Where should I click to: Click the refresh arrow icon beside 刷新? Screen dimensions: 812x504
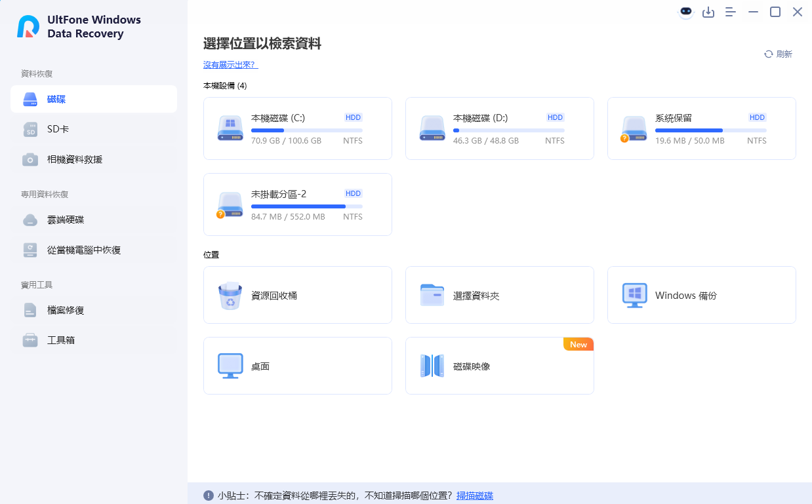pyautogui.click(x=768, y=54)
